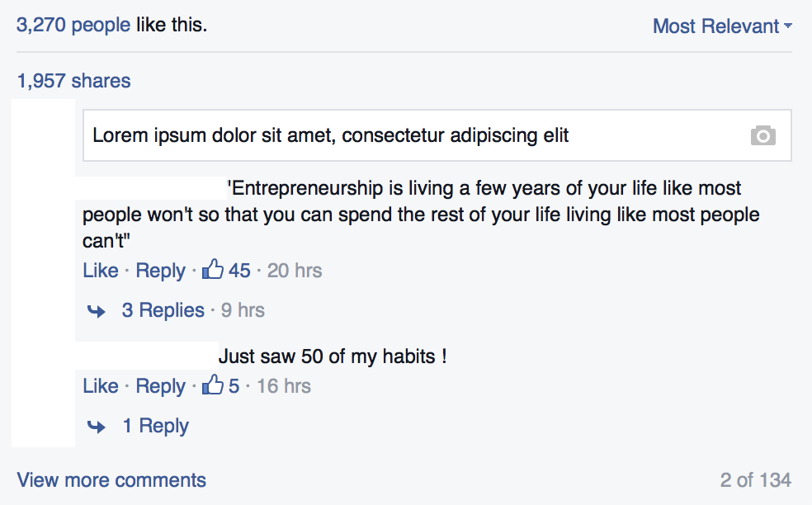
Task: Open the Most Relevant sorting dropdown
Action: [722, 26]
